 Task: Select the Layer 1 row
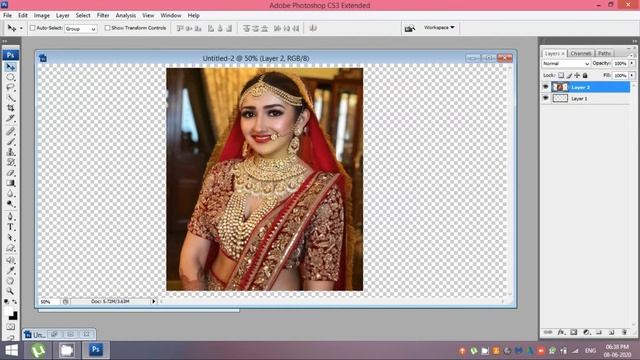[587, 98]
